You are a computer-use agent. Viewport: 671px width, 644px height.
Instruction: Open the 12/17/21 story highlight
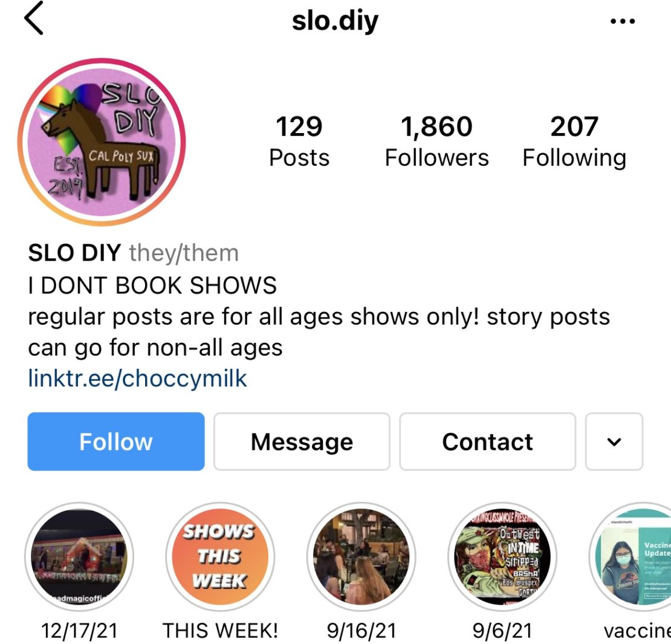tap(79, 557)
